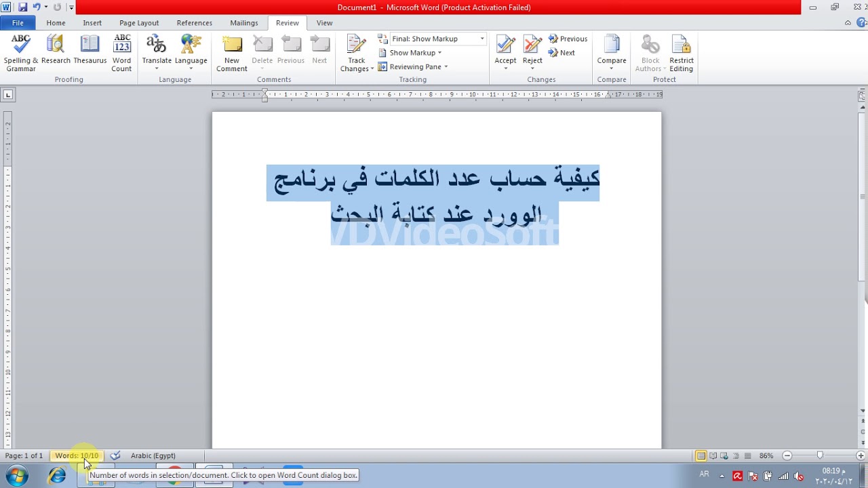Click the Zoom In plus button

pyautogui.click(x=861, y=455)
